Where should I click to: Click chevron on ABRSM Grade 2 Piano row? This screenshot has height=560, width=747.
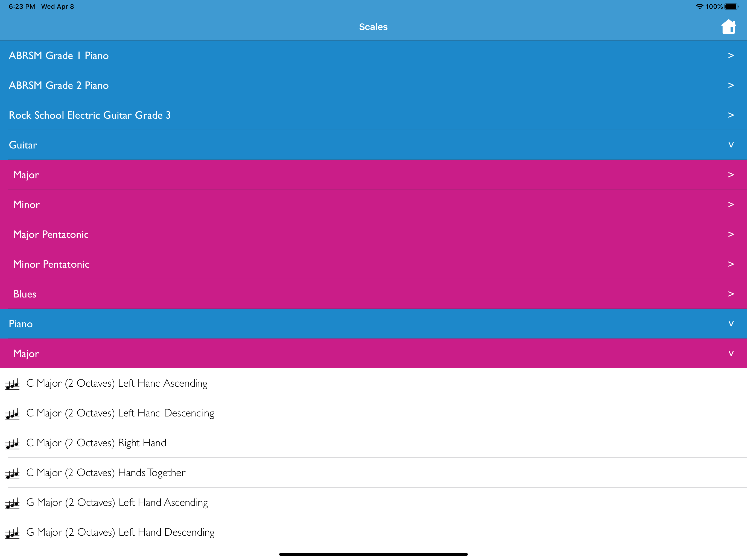(731, 85)
